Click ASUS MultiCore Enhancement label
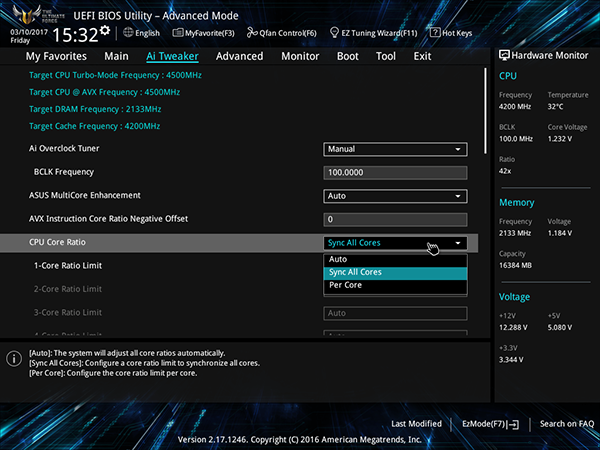The width and height of the screenshot is (600, 450). [85, 196]
